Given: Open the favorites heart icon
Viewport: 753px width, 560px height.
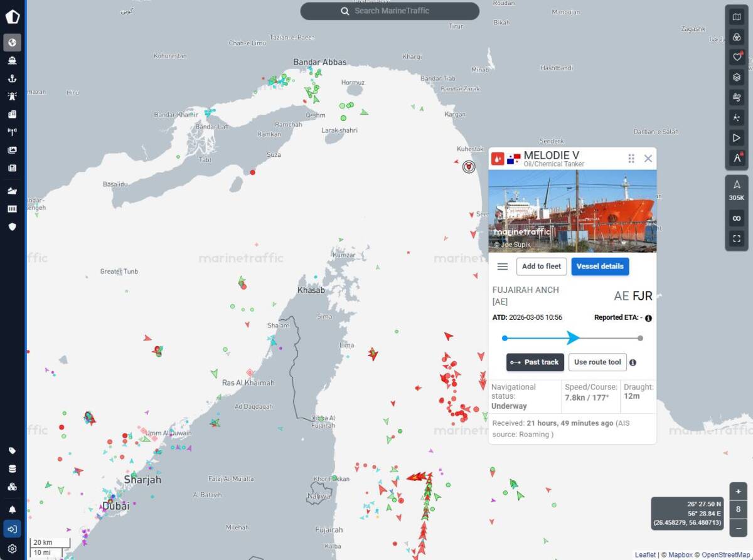Looking at the screenshot, I should 737,57.
